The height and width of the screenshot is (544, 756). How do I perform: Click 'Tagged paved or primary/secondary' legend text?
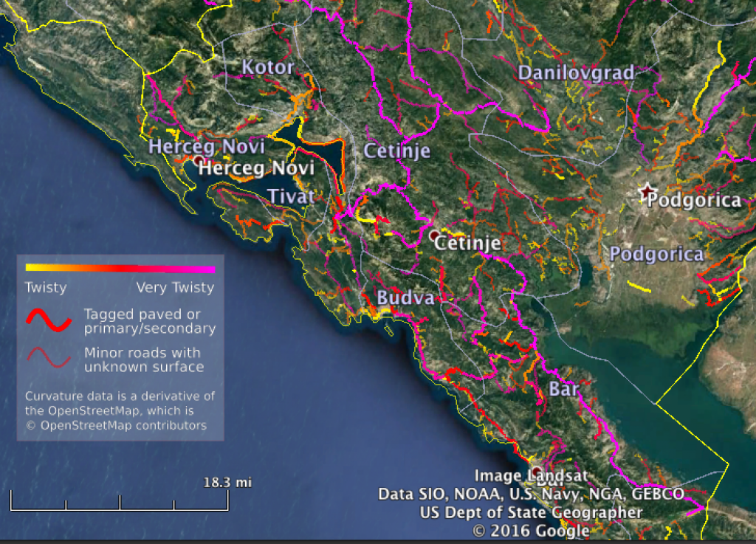(150, 322)
